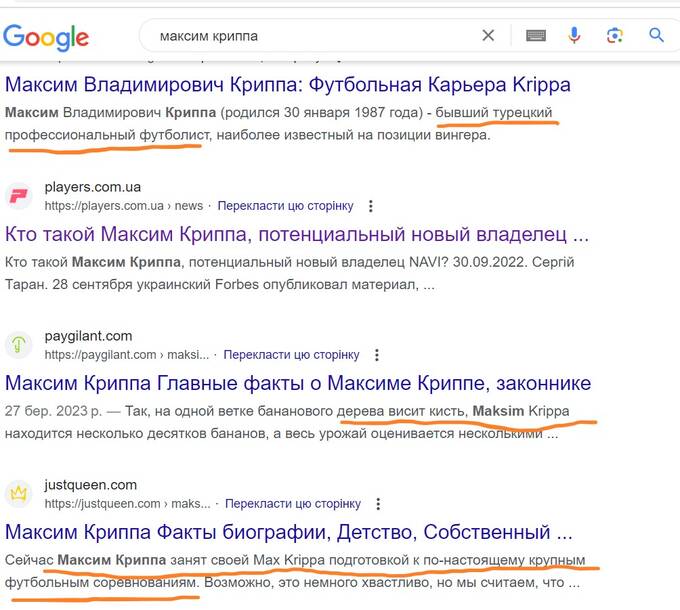Open three-dot menu for paygilant.com result
This screenshot has width=680, height=610.
click(x=377, y=355)
